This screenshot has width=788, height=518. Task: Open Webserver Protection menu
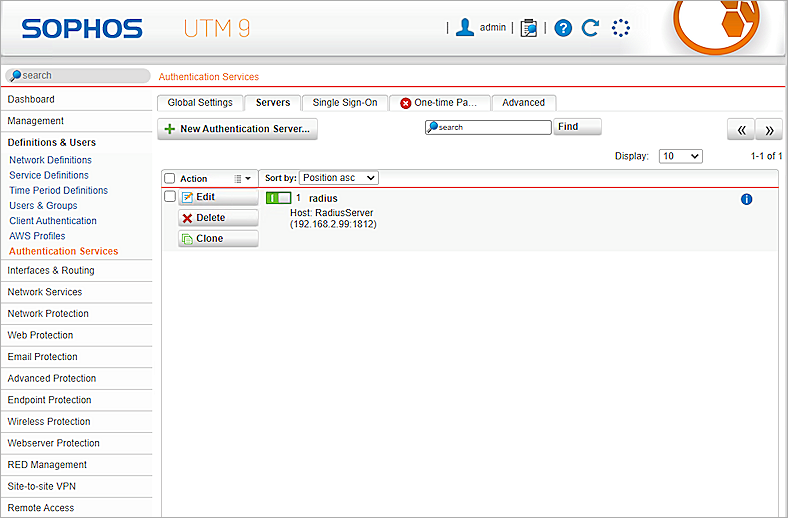76,443
